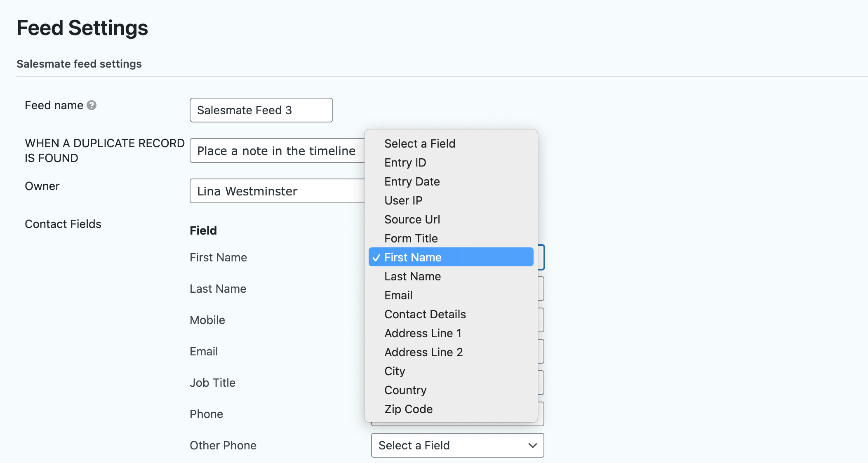This screenshot has height=463, width=868.
Task: Click the 'Field' column header
Action: (203, 230)
